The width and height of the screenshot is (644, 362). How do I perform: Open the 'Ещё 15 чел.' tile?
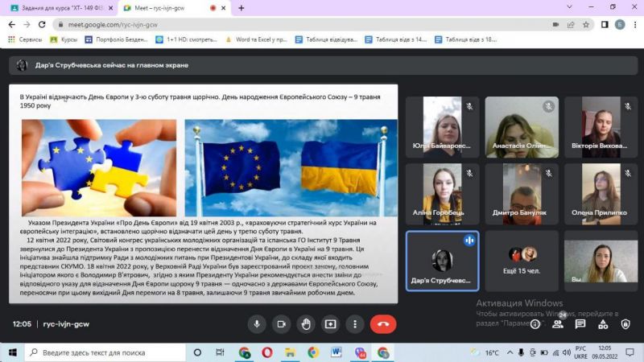point(522,261)
